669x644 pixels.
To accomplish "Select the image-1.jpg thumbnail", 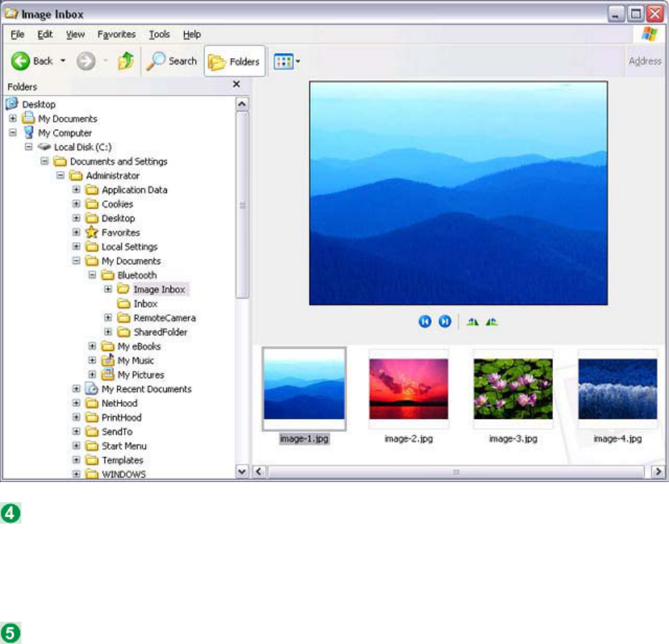I will 304,389.
